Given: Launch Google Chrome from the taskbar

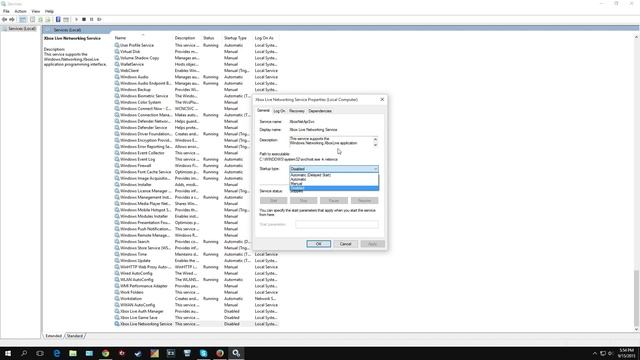Looking at the screenshot, I should pyautogui.click(x=106, y=353).
